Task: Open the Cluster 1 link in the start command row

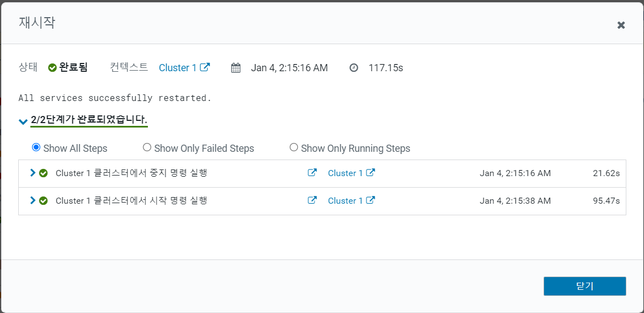Action: [345, 201]
